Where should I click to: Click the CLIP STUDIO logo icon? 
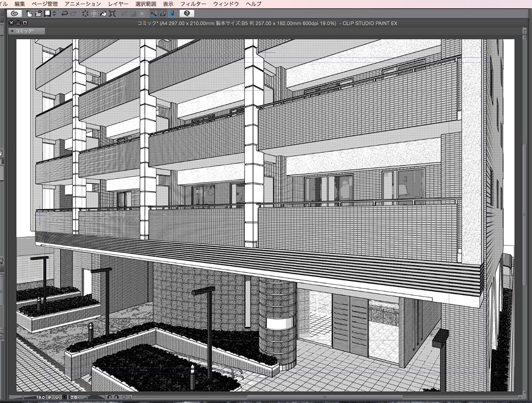click(x=13, y=13)
